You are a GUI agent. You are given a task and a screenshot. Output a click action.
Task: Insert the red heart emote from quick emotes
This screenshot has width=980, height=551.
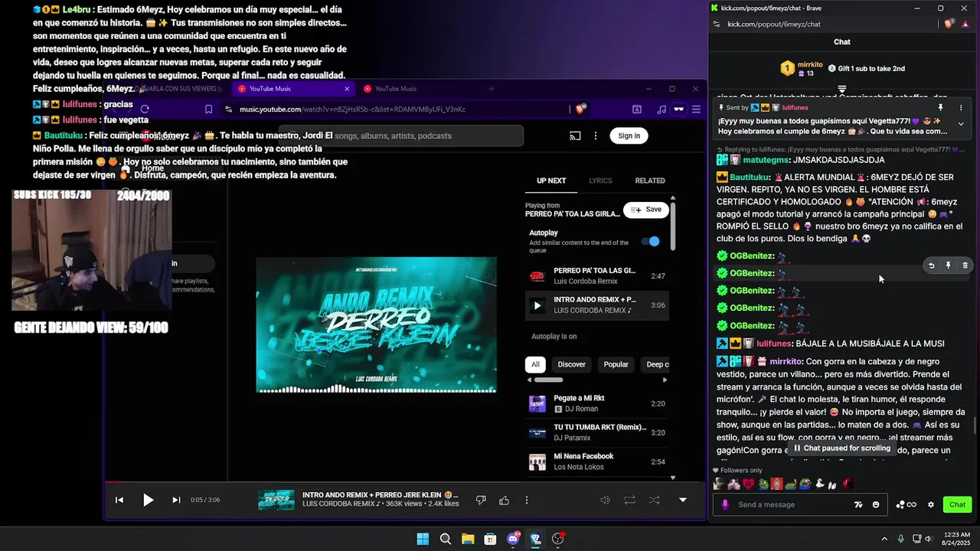coord(748,484)
